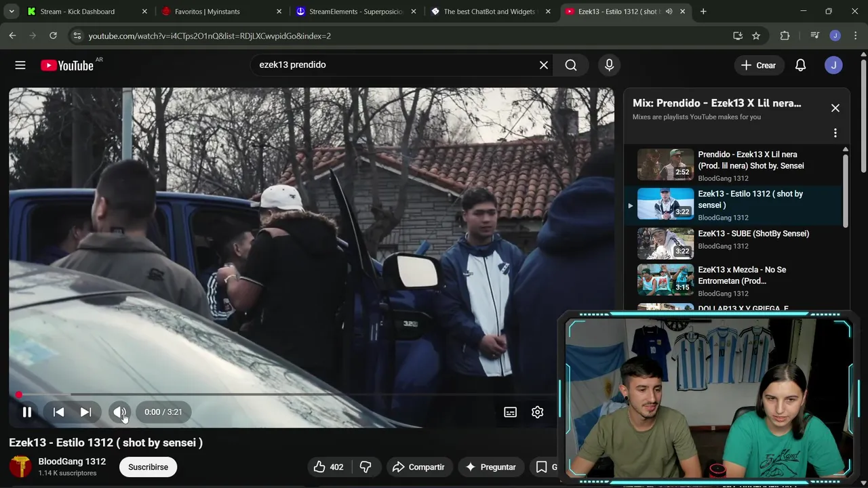Open the Mix playlist three-dot options menu

[835, 133]
